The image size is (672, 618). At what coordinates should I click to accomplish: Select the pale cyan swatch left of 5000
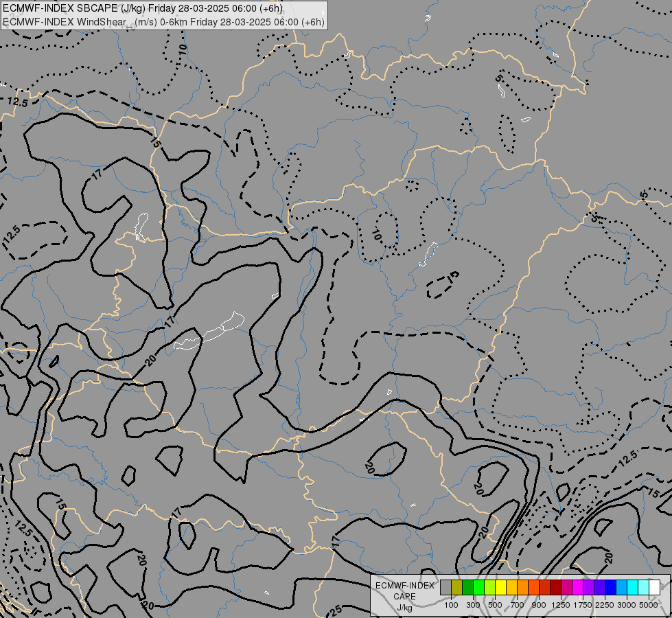tap(644, 588)
